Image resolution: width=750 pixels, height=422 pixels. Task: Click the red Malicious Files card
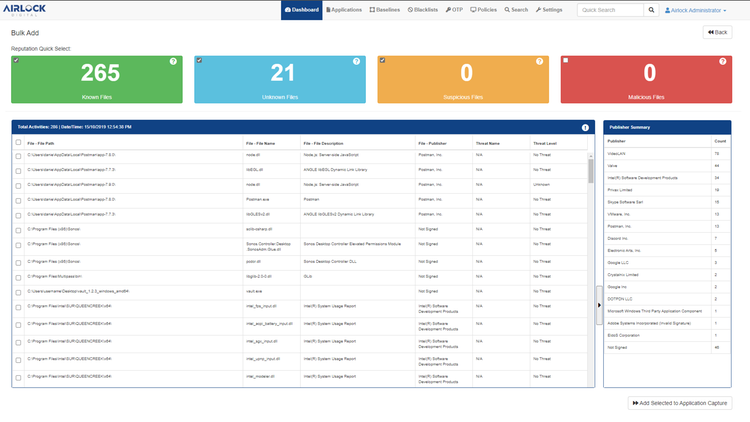(x=646, y=79)
